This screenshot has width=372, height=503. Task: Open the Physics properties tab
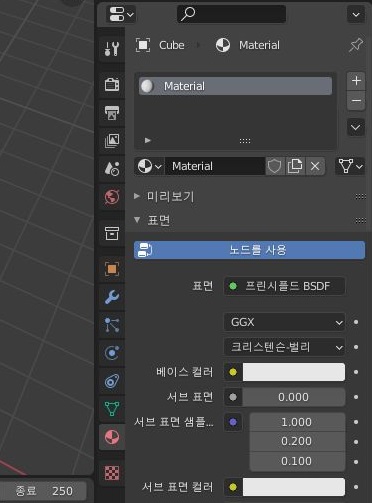tap(112, 353)
